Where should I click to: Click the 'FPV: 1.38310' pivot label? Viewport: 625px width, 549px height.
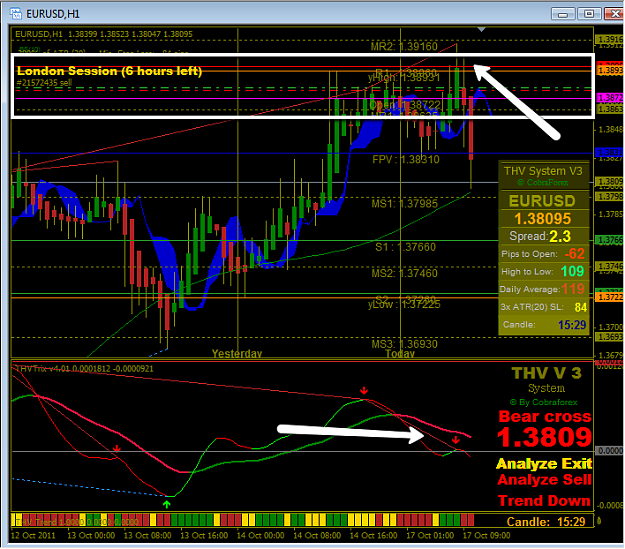click(406, 160)
